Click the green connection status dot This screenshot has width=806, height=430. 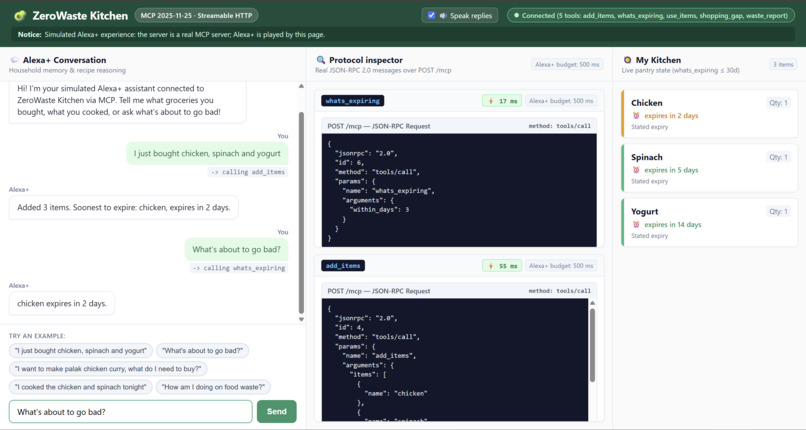coord(516,16)
